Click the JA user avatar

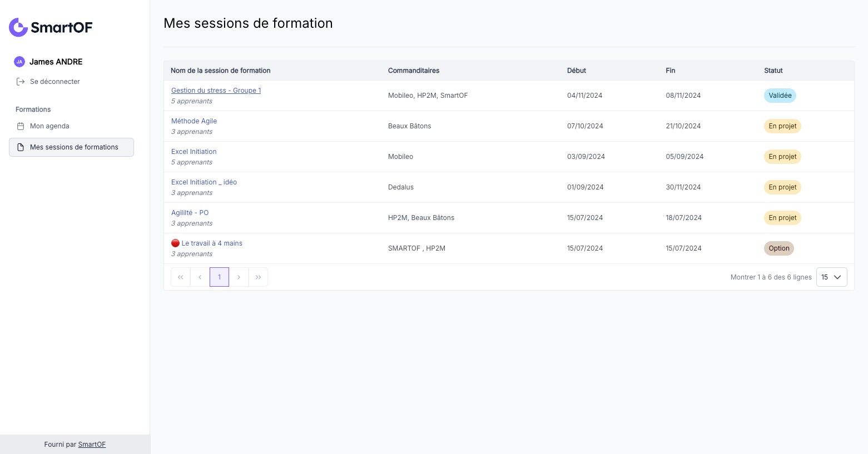(19, 62)
